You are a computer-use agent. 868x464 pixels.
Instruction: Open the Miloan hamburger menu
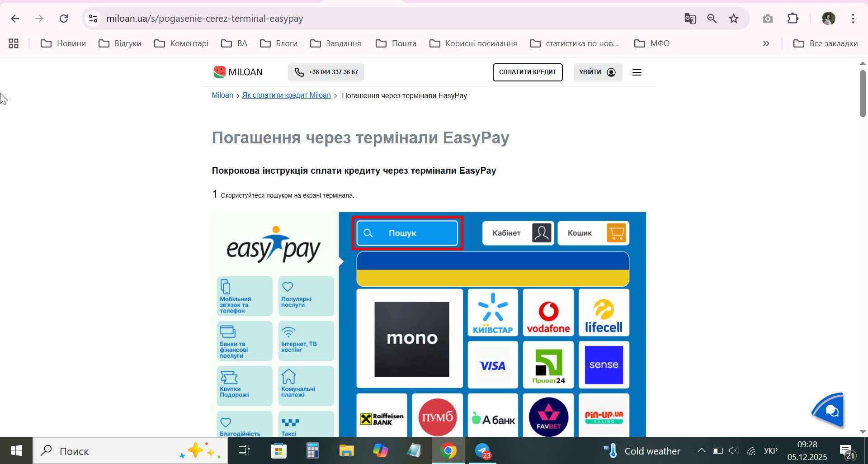pos(637,72)
